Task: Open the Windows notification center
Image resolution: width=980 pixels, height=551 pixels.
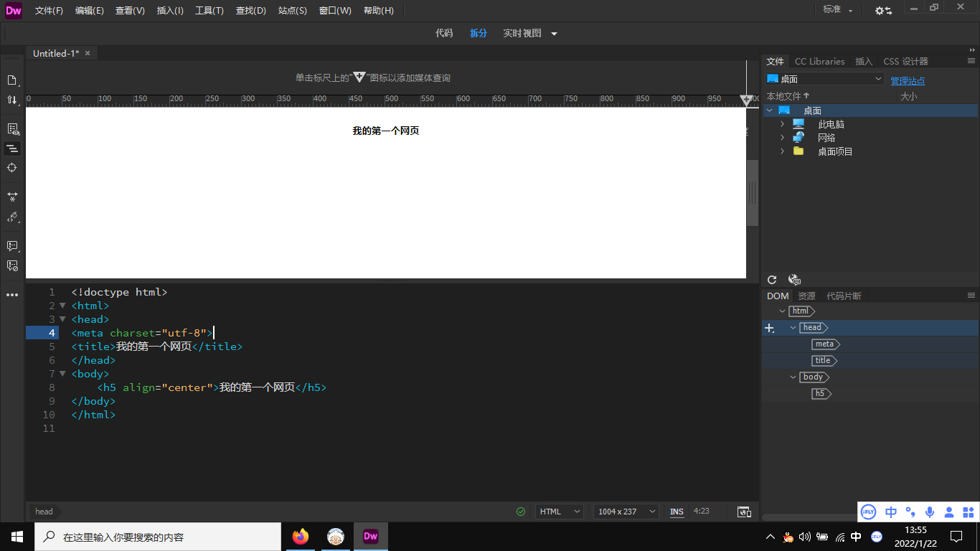Action: [x=956, y=536]
